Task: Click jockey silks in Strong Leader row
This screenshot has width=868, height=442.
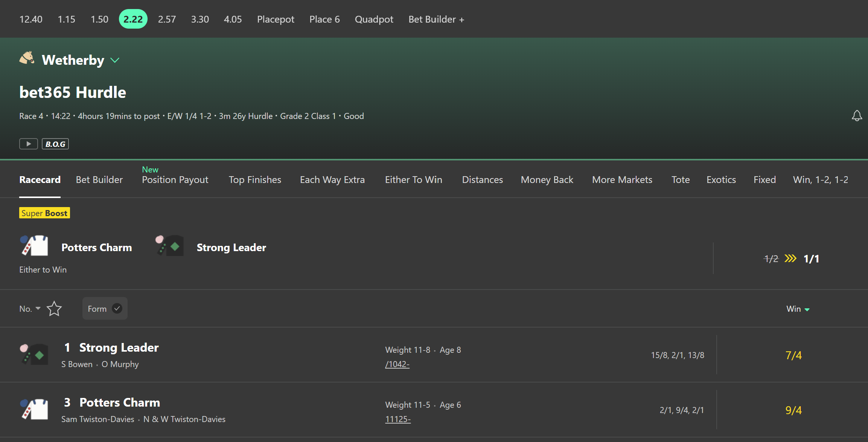Action: pos(34,354)
